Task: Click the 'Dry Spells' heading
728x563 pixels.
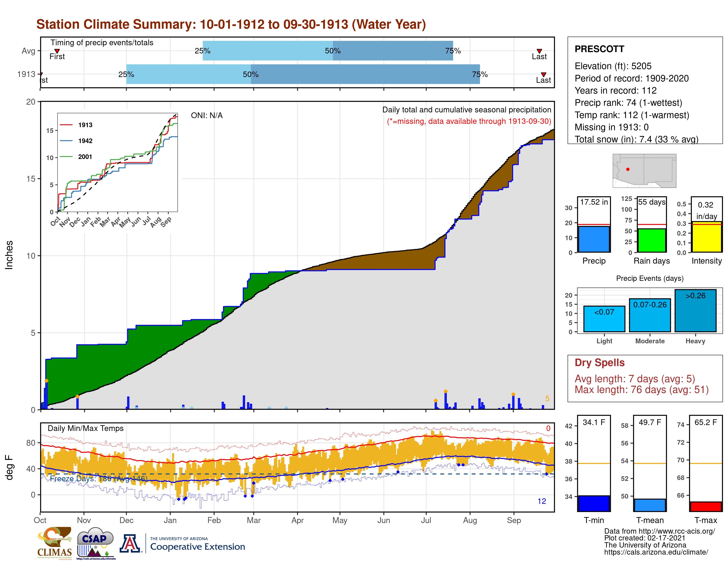Action: coord(599,363)
